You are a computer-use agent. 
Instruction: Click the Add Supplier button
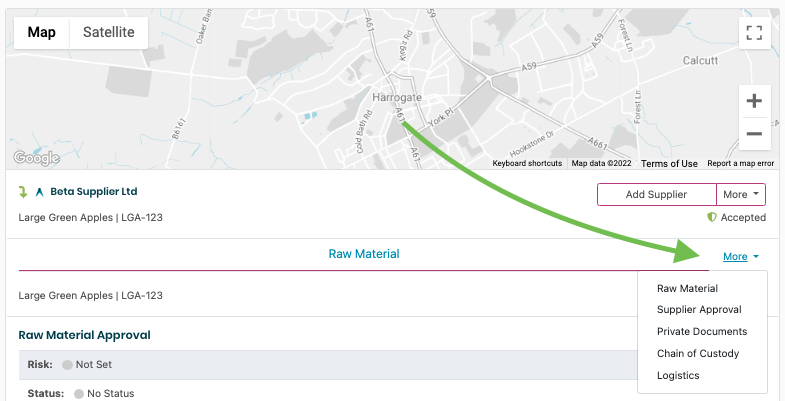[656, 194]
